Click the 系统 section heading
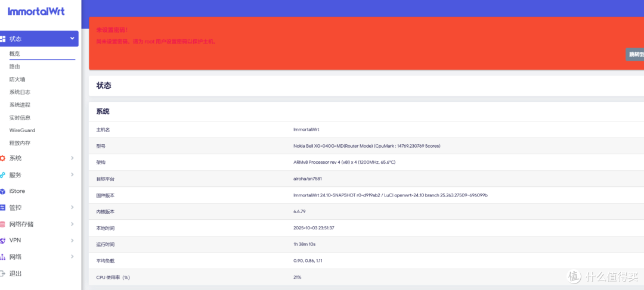The height and width of the screenshot is (290, 644). pyautogui.click(x=103, y=111)
